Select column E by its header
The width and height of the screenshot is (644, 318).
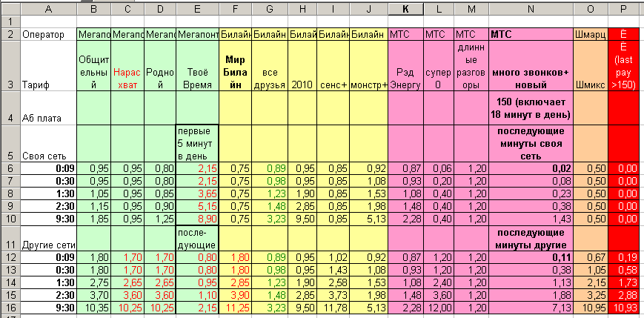197,10
